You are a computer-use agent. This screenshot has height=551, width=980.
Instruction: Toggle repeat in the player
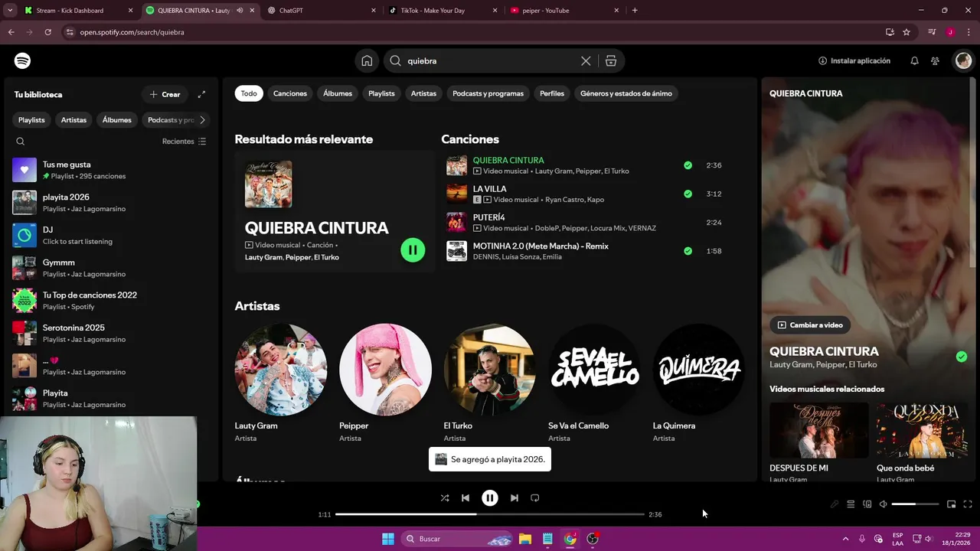(535, 497)
